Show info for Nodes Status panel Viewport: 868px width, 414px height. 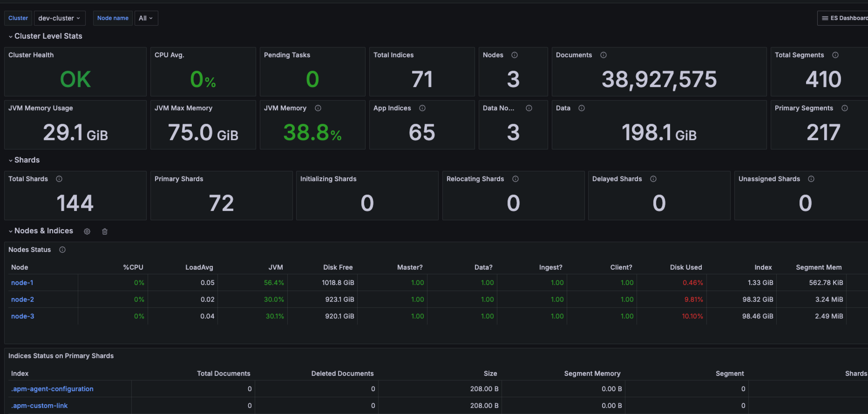point(62,250)
